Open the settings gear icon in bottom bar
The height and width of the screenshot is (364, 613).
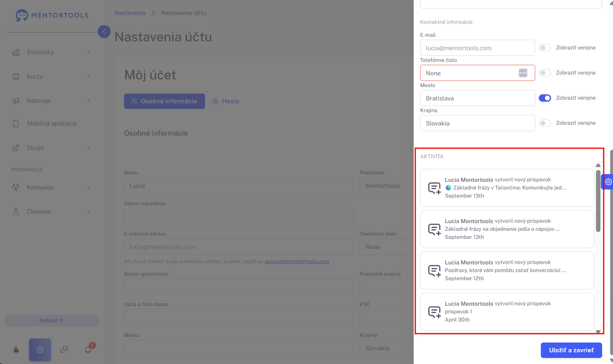coord(40,350)
